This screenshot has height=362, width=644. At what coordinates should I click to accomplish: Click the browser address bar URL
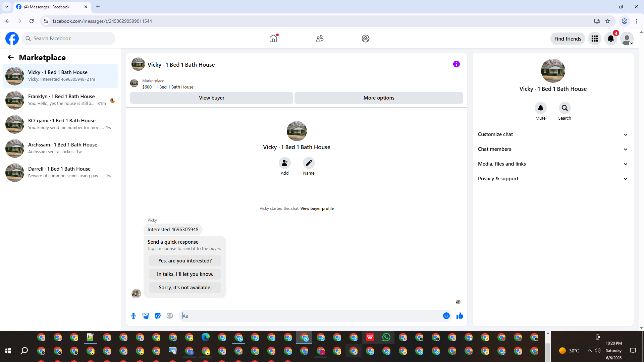tap(102, 21)
